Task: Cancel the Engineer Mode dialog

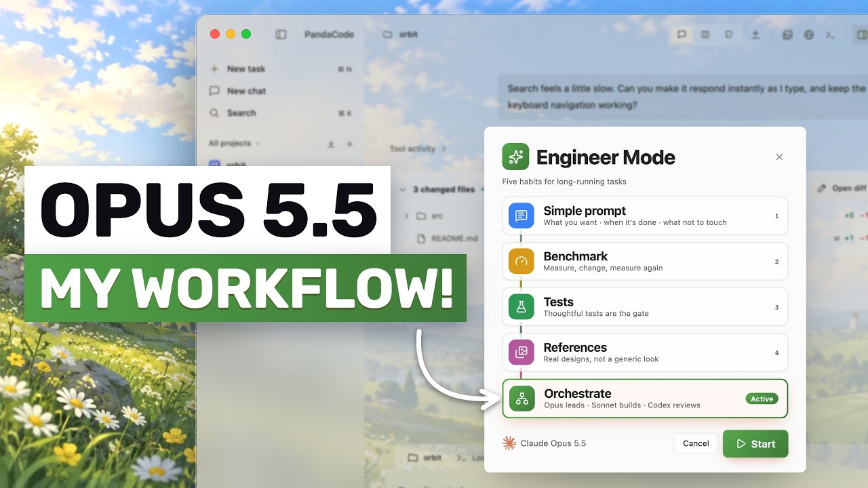Action: click(x=696, y=443)
